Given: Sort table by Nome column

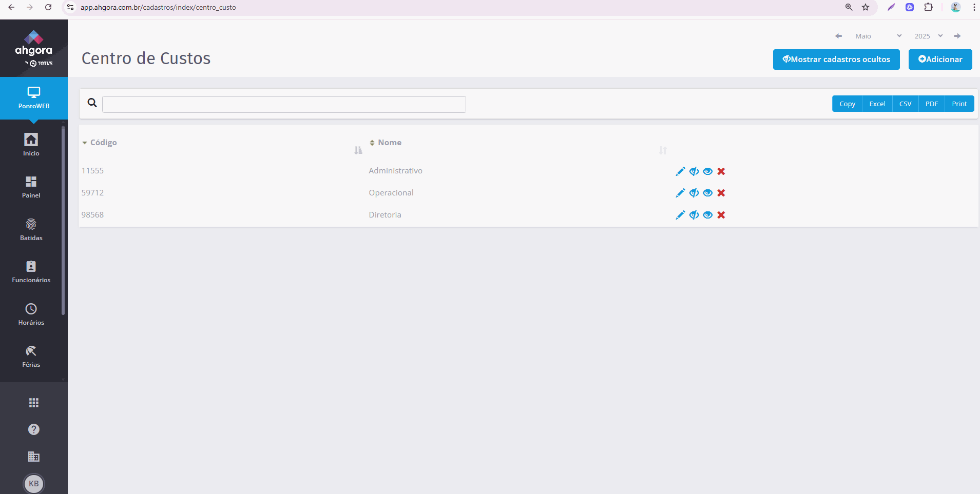Looking at the screenshot, I should 390,143.
